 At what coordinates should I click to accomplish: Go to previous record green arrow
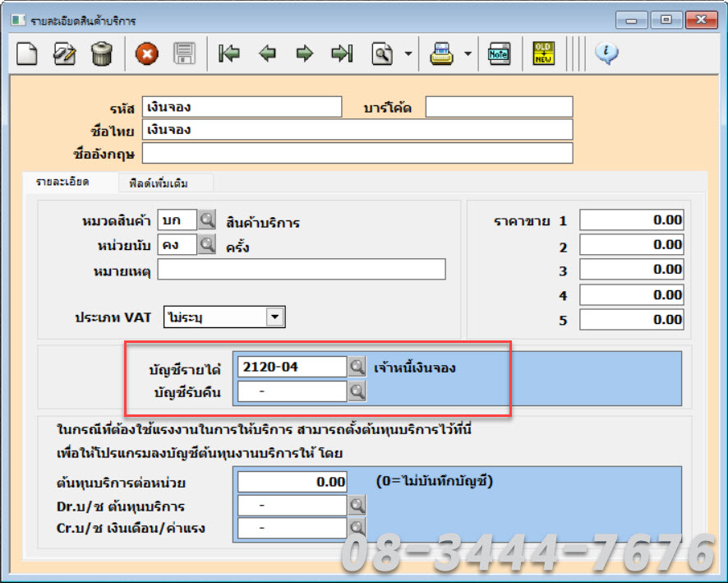[x=267, y=53]
